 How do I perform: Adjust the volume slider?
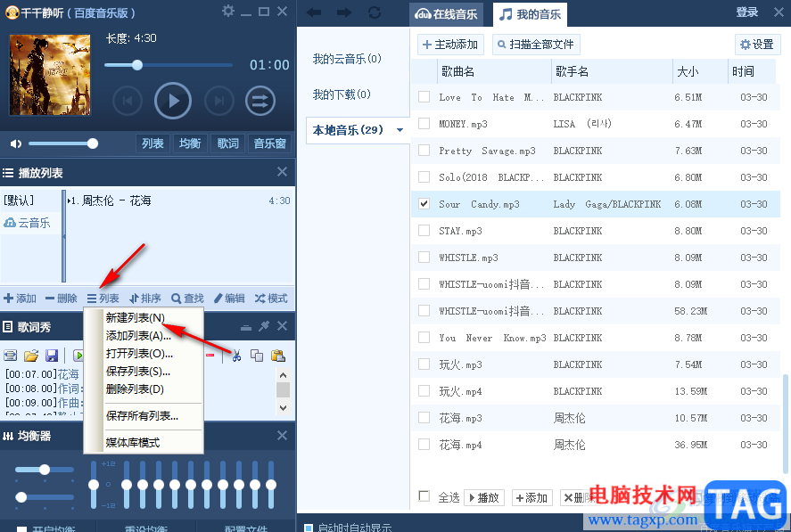click(x=63, y=143)
